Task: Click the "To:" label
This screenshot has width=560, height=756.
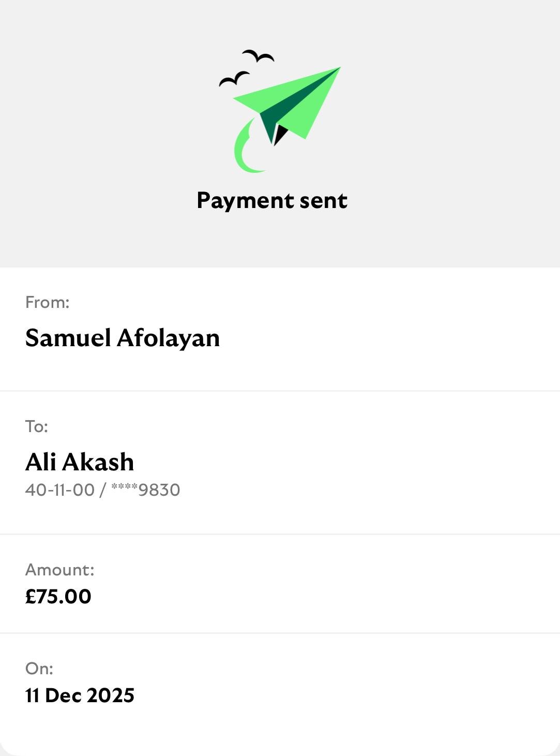Action: [x=36, y=426]
